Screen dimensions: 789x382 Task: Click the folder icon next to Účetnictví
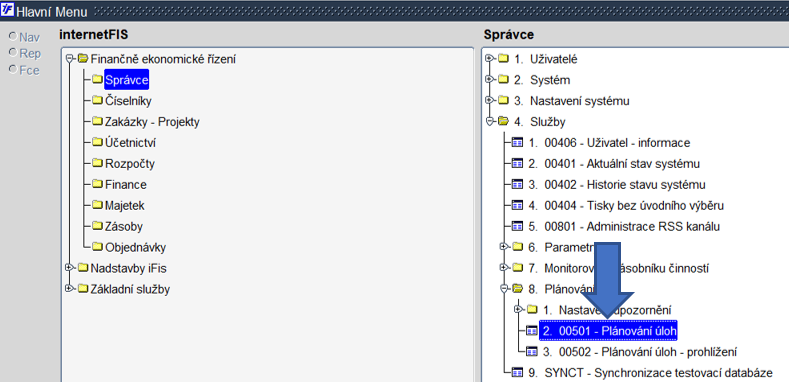[x=97, y=142]
